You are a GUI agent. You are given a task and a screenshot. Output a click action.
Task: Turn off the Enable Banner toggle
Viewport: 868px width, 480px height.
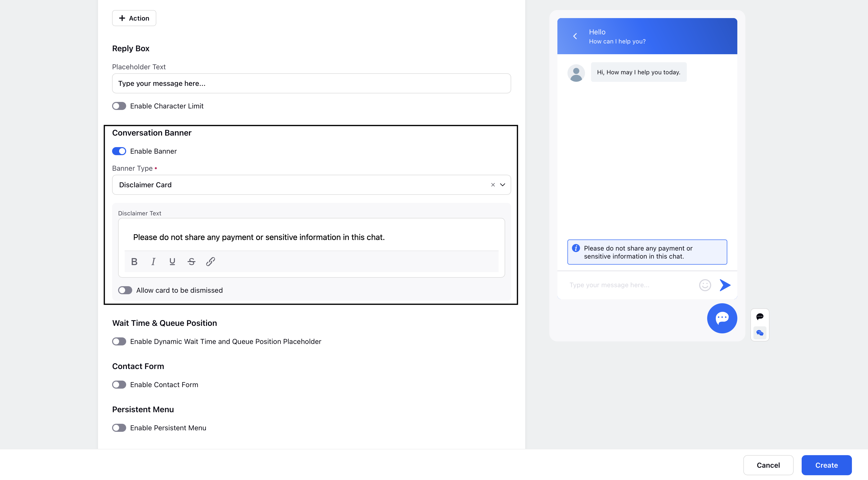click(119, 151)
